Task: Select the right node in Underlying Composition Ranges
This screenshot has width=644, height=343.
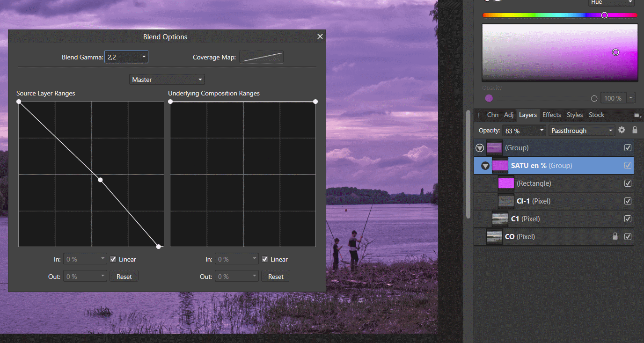Action: pyautogui.click(x=315, y=102)
